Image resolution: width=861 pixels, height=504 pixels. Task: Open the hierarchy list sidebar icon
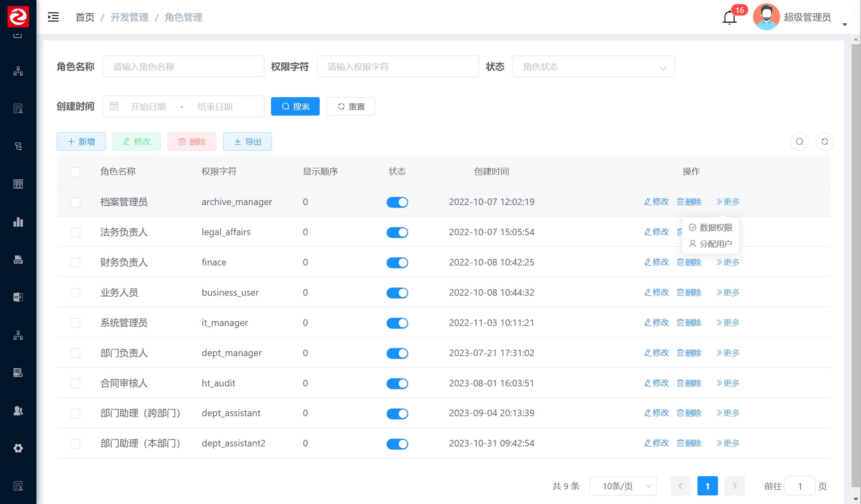18,146
